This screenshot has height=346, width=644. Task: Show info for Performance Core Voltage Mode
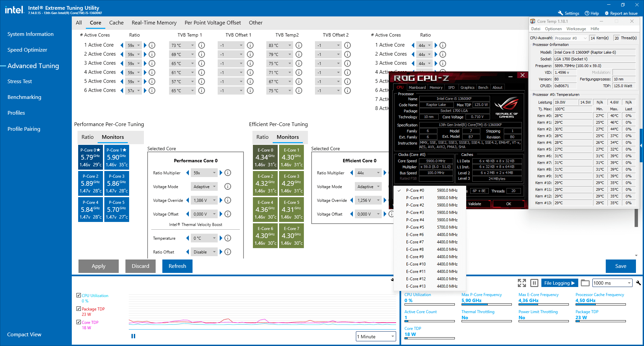(x=228, y=187)
